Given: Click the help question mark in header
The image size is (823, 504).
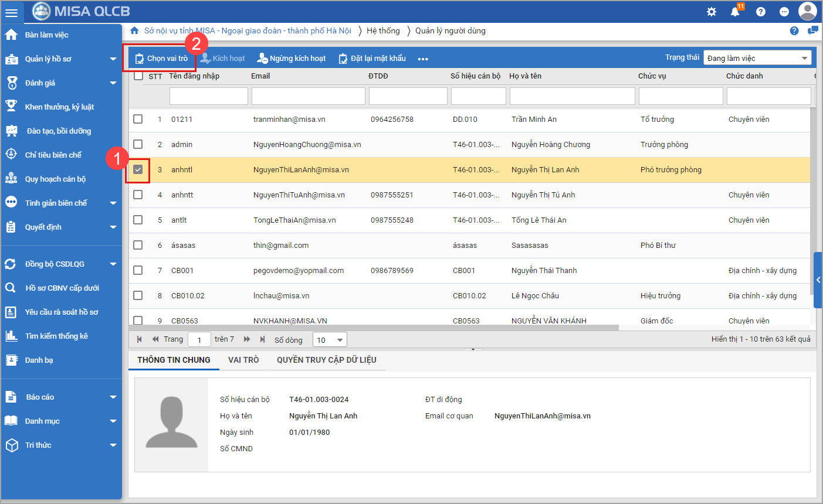Looking at the screenshot, I should click(761, 12).
